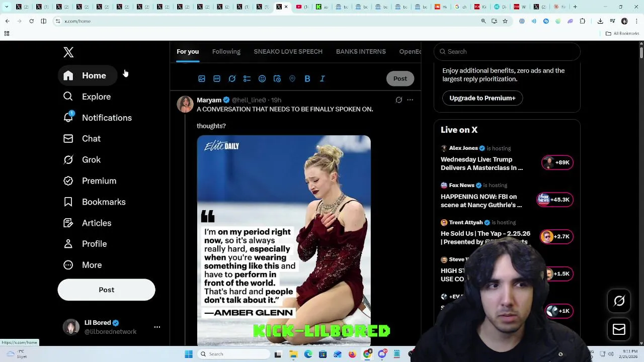
Task: Open floating messages envelope button
Action: [619, 330]
